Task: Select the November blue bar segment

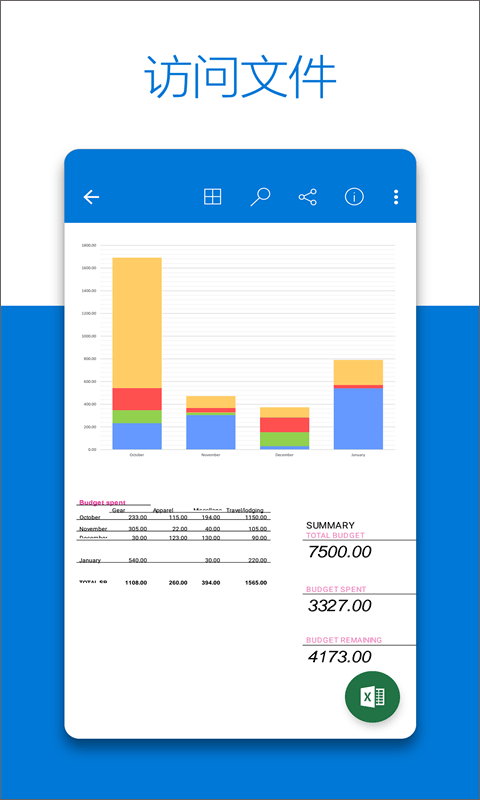Action: [211, 432]
